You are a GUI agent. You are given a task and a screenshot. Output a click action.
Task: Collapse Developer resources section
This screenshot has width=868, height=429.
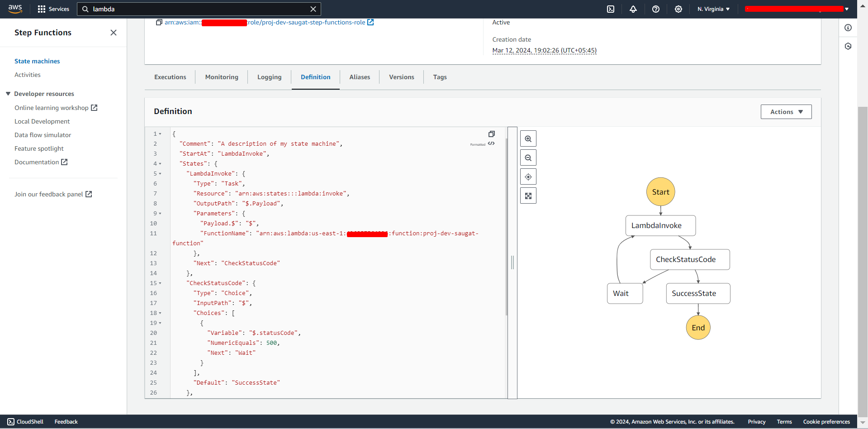point(8,94)
